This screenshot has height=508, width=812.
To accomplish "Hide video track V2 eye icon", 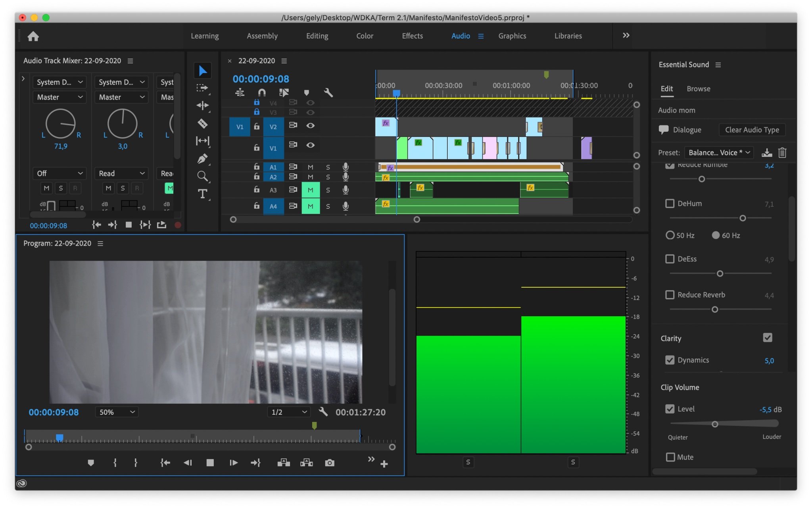I will pos(311,126).
